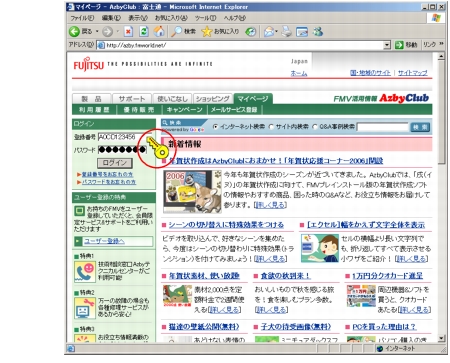Viewport: 450px width, 363px height.
Task: Open the 年賀状作成はAzbyClubにおまかせ headline link
Action: 276,161
